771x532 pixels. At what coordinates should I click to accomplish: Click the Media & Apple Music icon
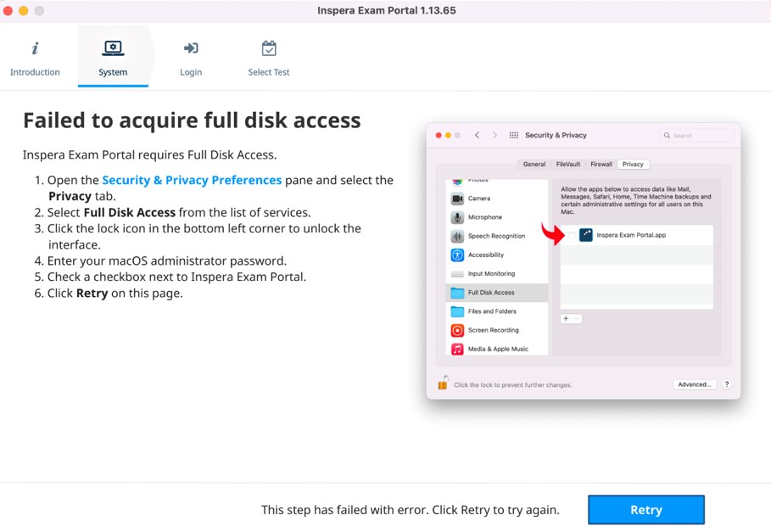click(457, 349)
